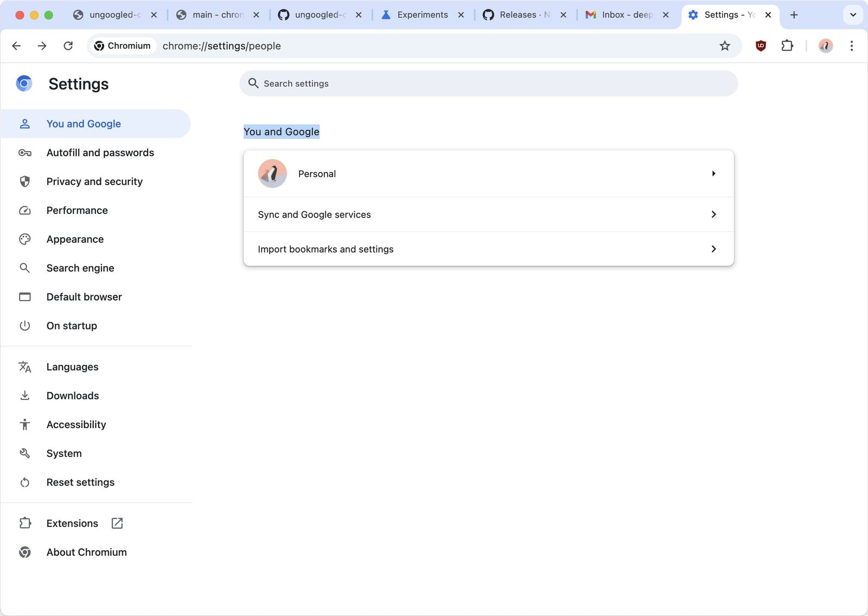Screen dimensions: 868x616
Task: Click the Search settings field
Action: point(488,83)
